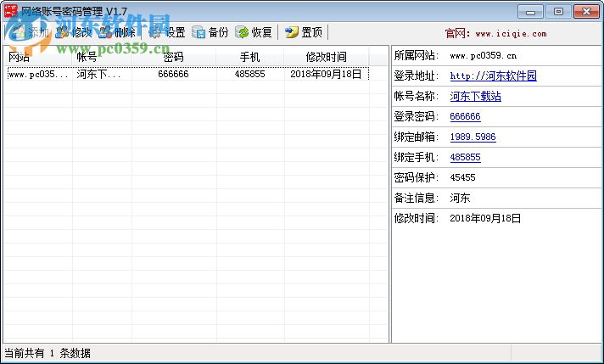Select the 河东下... account cell
The width and height of the screenshot is (604, 364).
(x=99, y=74)
